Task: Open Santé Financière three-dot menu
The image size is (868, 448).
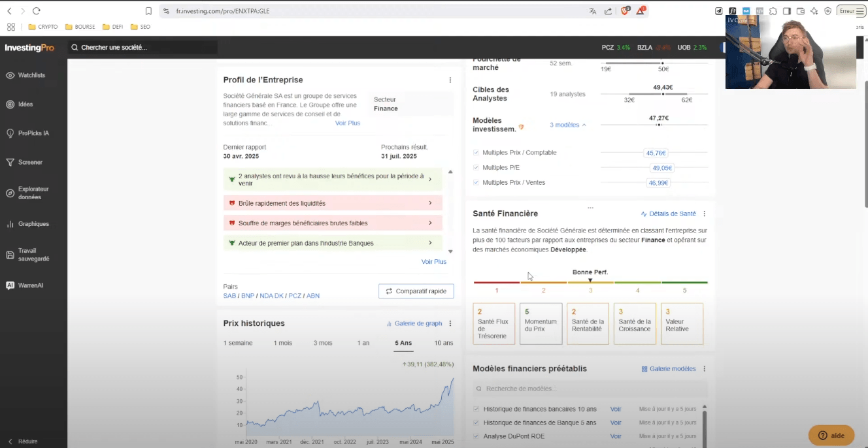Action: click(704, 214)
